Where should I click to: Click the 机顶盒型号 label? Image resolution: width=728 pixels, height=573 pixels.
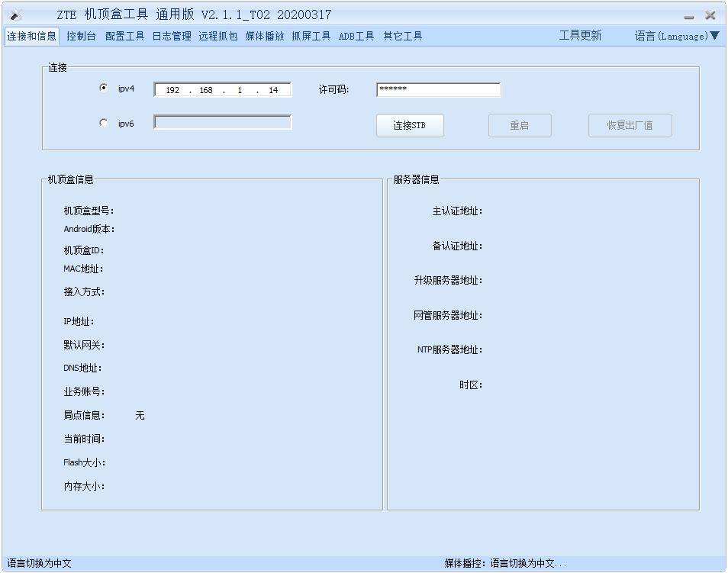point(89,211)
